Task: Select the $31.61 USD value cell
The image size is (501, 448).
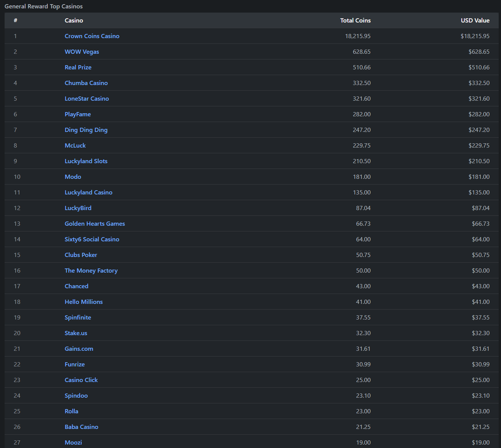Action: click(480, 348)
